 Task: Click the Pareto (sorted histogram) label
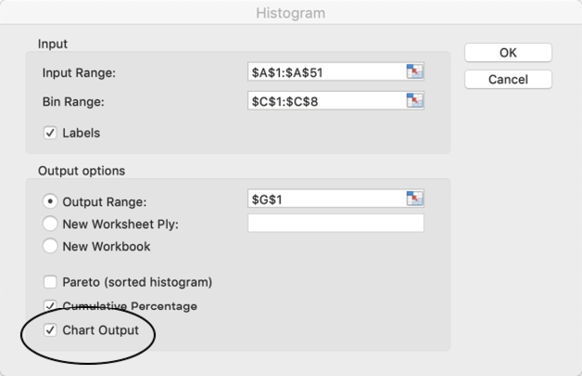coord(137,282)
